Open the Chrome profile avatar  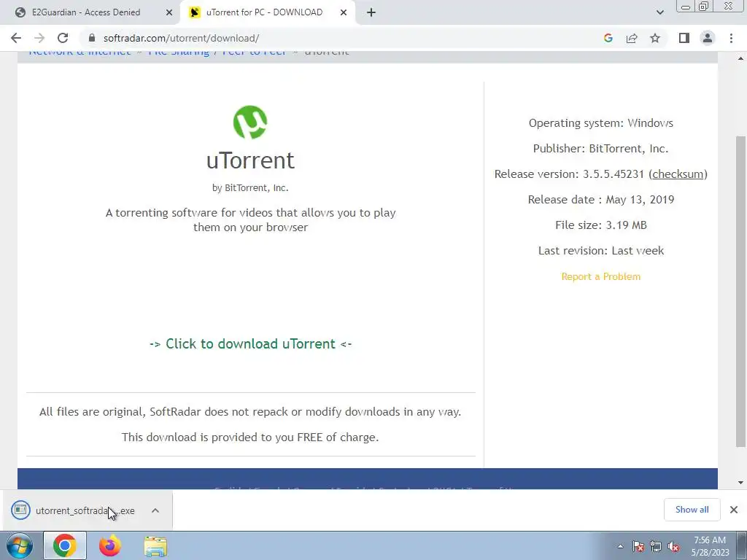point(708,38)
